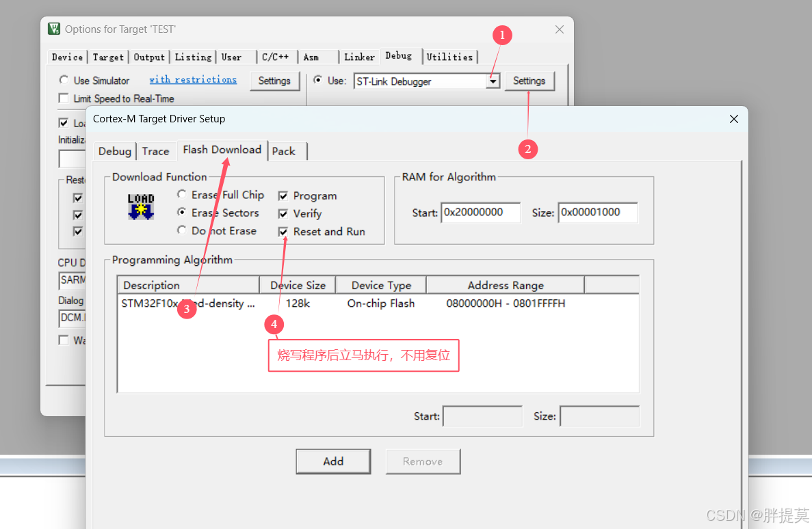Click the 128k device size cell
812x529 pixels.
tap(298, 303)
